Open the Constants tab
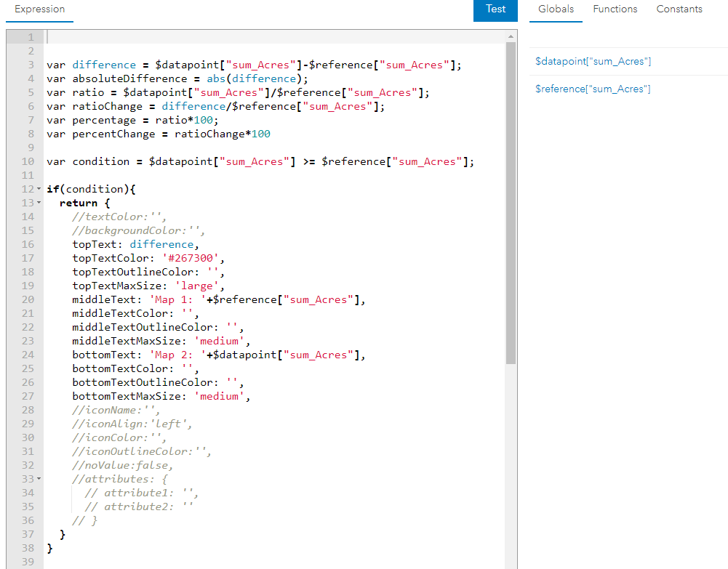 [x=679, y=9]
